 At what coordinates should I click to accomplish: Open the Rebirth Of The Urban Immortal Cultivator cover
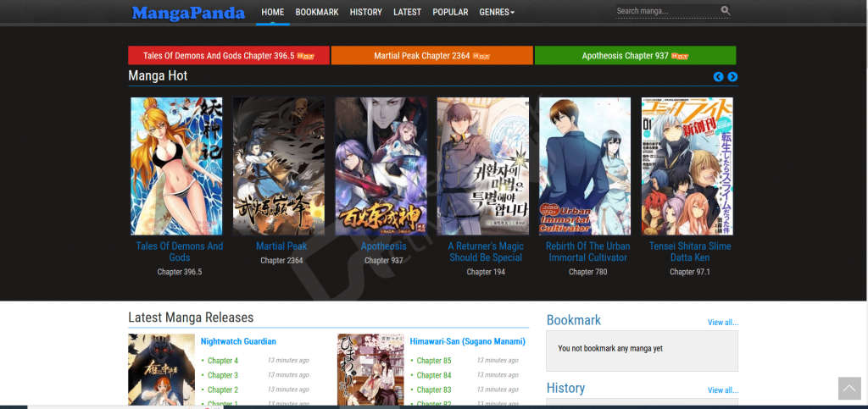[x=585, y=166]
